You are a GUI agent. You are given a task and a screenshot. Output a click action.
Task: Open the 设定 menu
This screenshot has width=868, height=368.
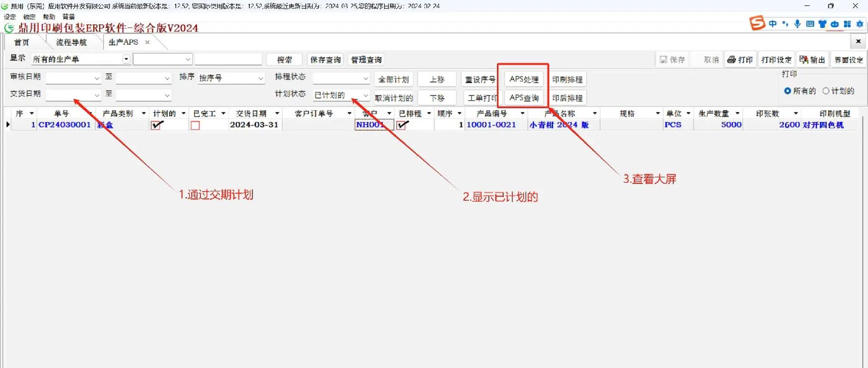point(10,17)
